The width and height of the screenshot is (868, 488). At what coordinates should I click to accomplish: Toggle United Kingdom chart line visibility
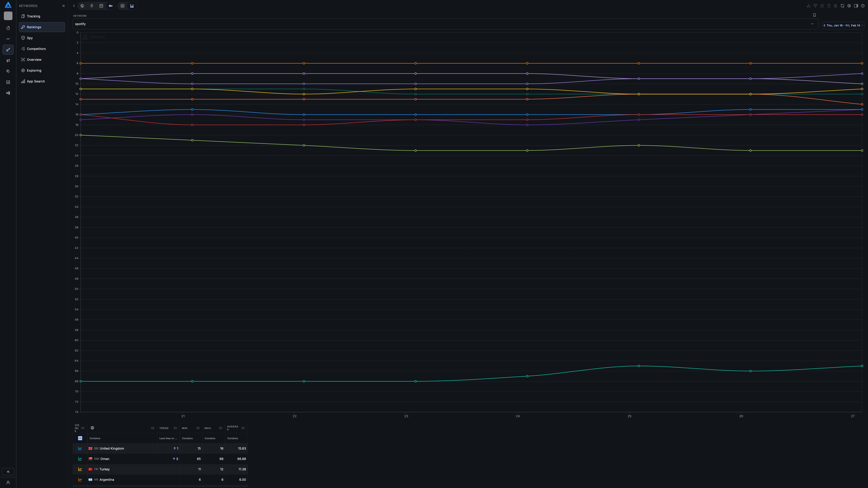click(80, 449)
